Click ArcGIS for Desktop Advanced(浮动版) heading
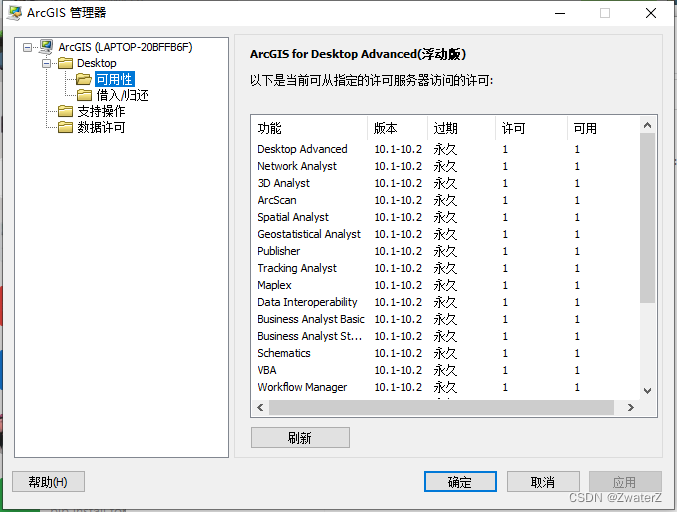This screenshot has width=677, height=512. click(358, 54)
